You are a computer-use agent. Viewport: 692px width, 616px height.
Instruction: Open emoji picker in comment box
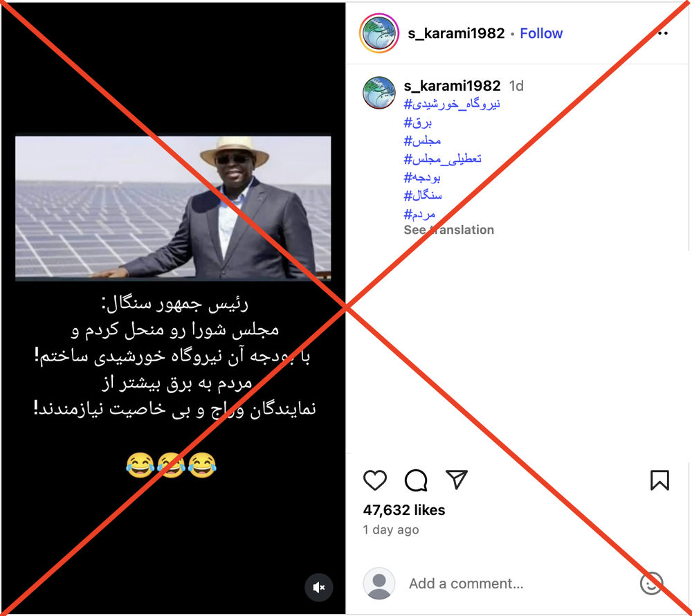(651, 583)
